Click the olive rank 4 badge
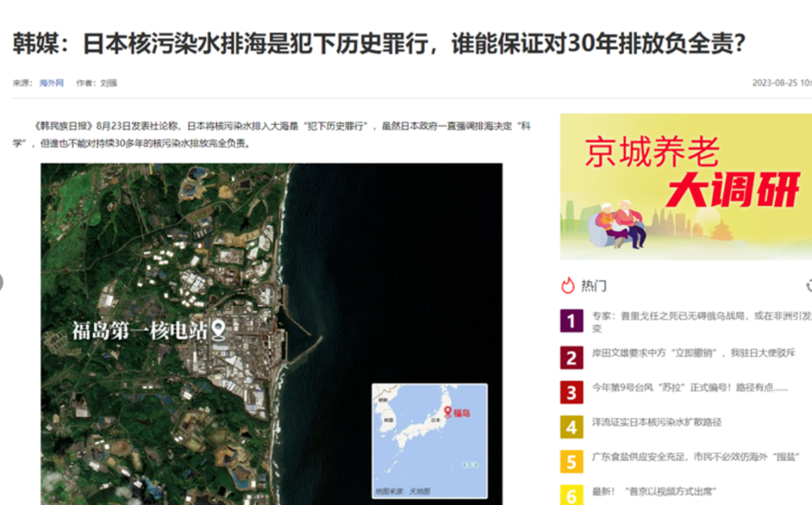 [x=571, y=427]
